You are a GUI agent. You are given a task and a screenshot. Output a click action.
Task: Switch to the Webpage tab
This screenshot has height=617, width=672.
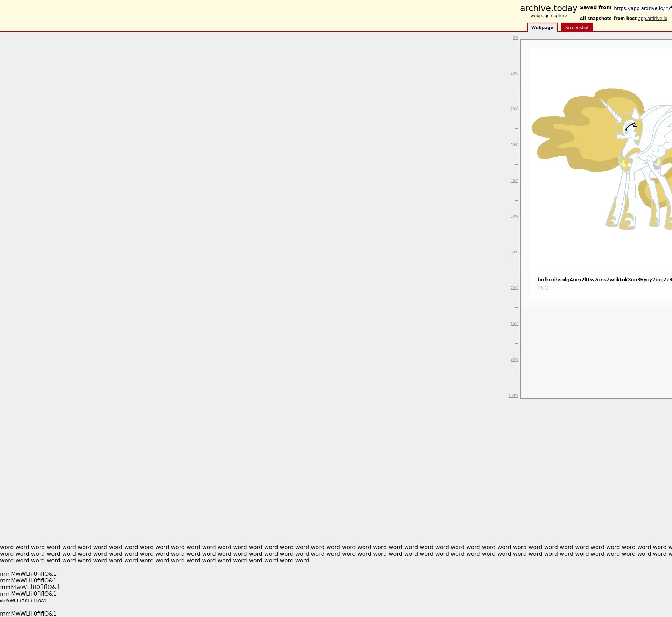[542, 28]
